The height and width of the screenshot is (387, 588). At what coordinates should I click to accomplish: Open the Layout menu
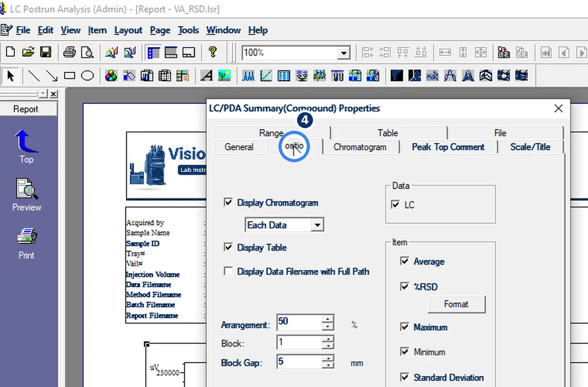click(128, 30)
